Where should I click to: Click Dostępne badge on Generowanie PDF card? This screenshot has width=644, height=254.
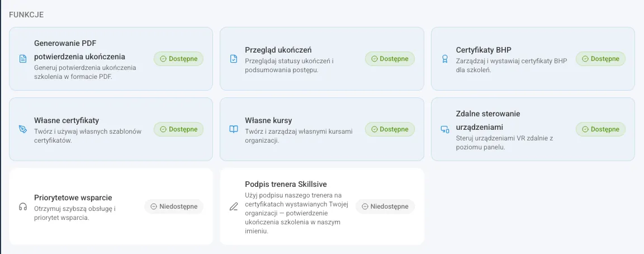179,59
